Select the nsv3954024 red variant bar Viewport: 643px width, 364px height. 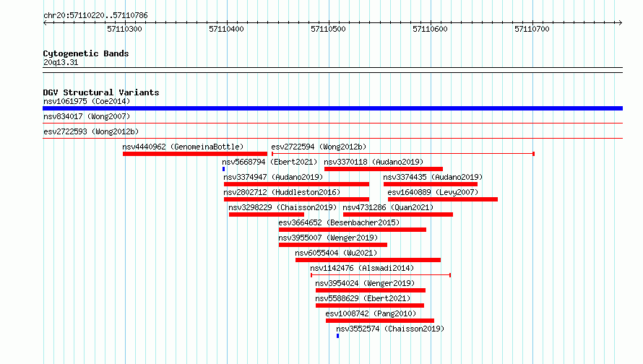371,290
